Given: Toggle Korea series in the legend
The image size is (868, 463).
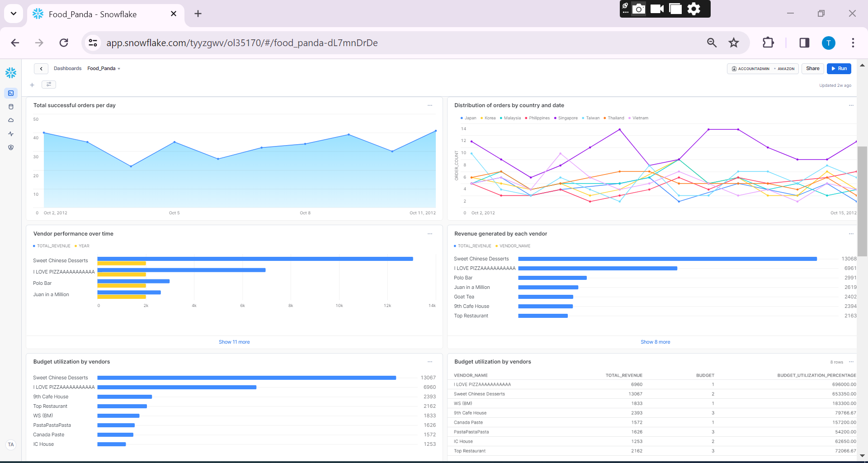Looking at the screenshot, I should [x=488, y=118].
